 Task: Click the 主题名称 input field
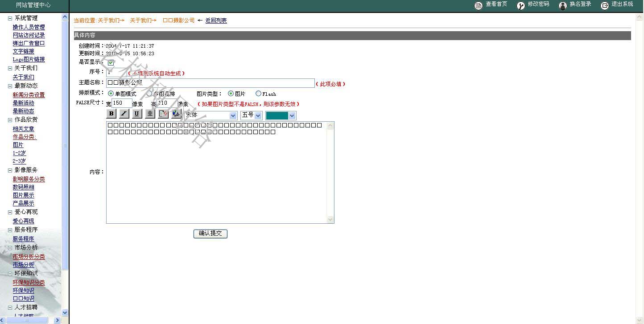(211, 83)
